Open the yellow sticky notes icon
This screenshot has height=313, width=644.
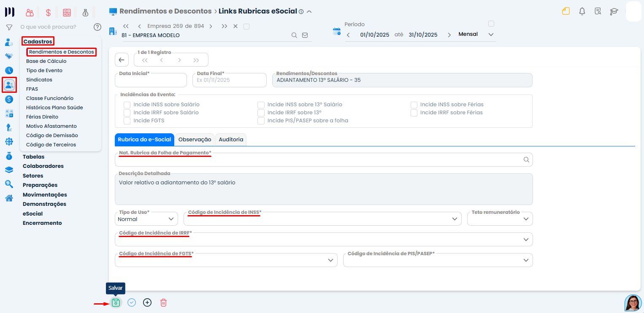[x=566, y=11]
